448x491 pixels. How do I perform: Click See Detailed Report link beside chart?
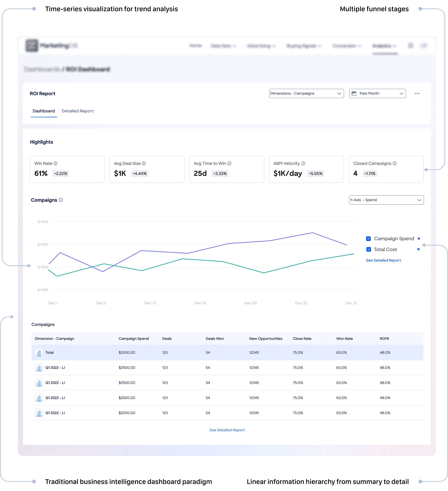point(383,260)
